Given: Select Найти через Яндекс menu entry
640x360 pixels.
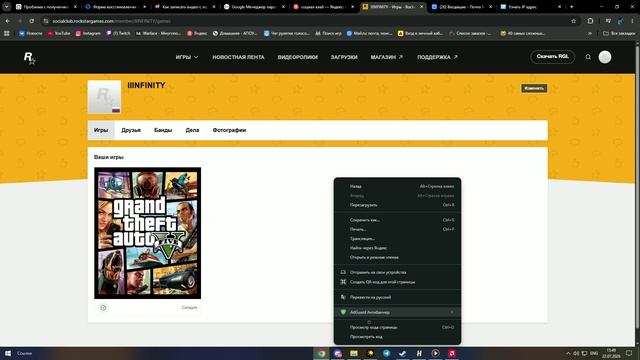Looking at the screenshot, I should [x=398, y=248].
